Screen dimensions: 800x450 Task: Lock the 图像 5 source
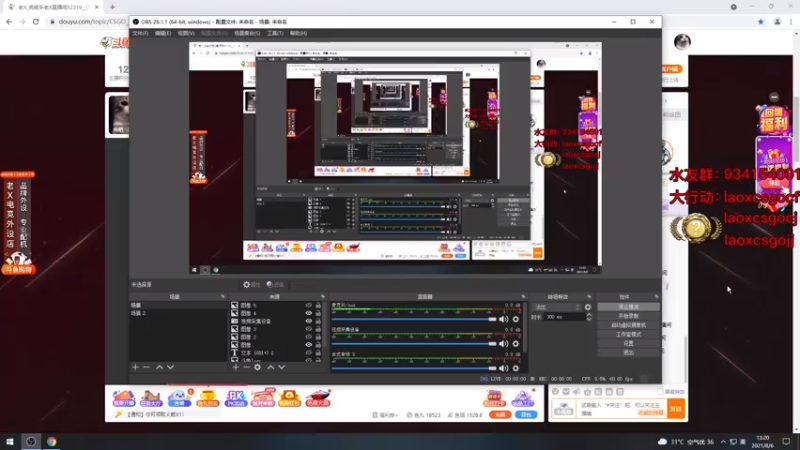[x=318, y=305]
